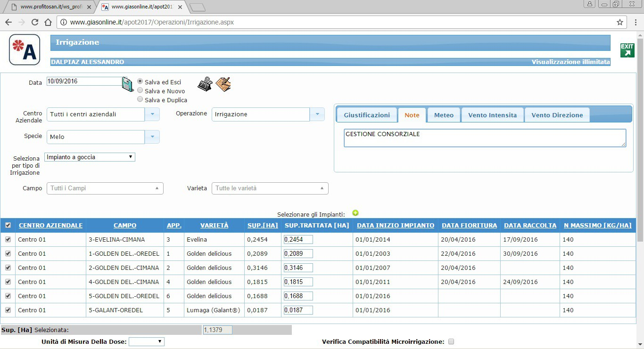644x349 pixels.
Task: Click the site info icon in address bar
Action: (63, 22)
